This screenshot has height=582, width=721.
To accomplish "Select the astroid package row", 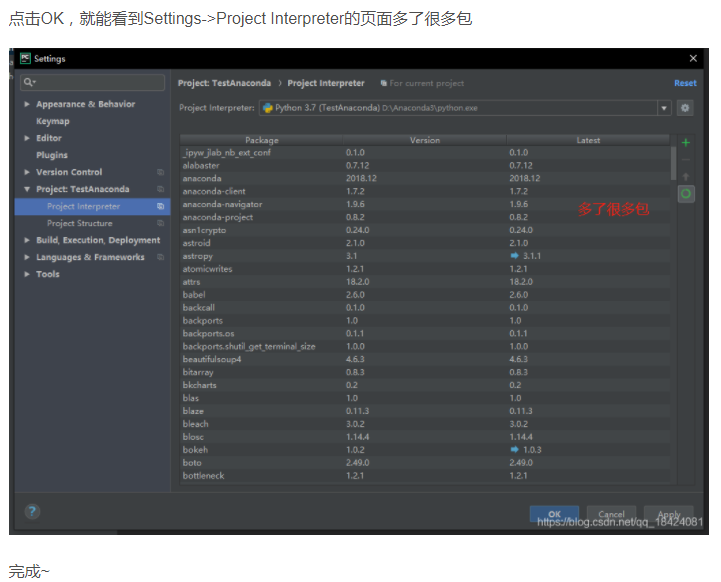I will (425, 243).
